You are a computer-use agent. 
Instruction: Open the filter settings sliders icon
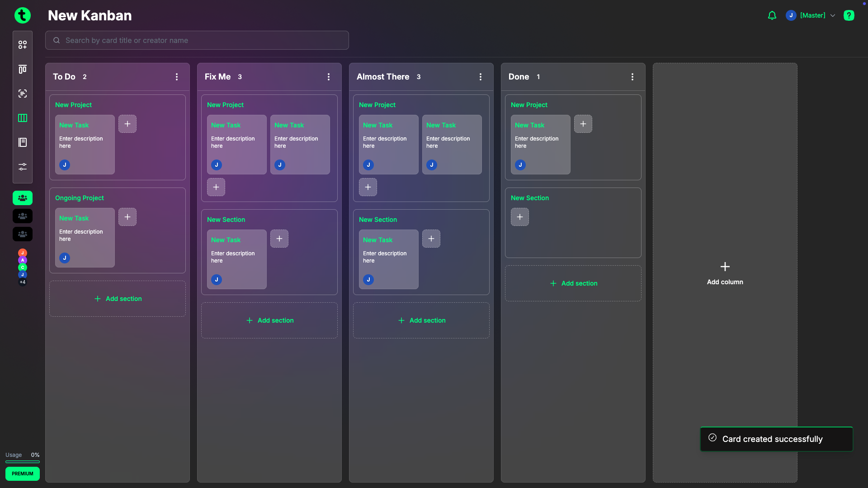click(22, 167)
